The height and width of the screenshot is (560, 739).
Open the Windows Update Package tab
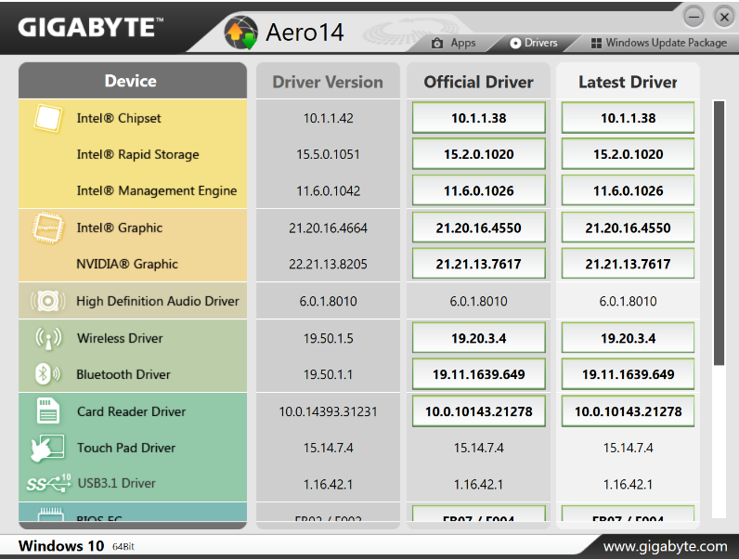click(659, 43)
